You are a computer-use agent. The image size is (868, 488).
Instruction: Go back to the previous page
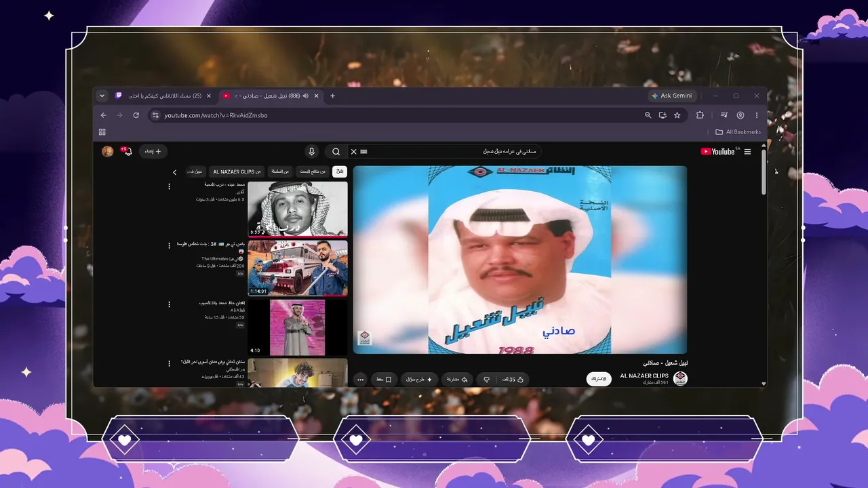click(103, 115)
